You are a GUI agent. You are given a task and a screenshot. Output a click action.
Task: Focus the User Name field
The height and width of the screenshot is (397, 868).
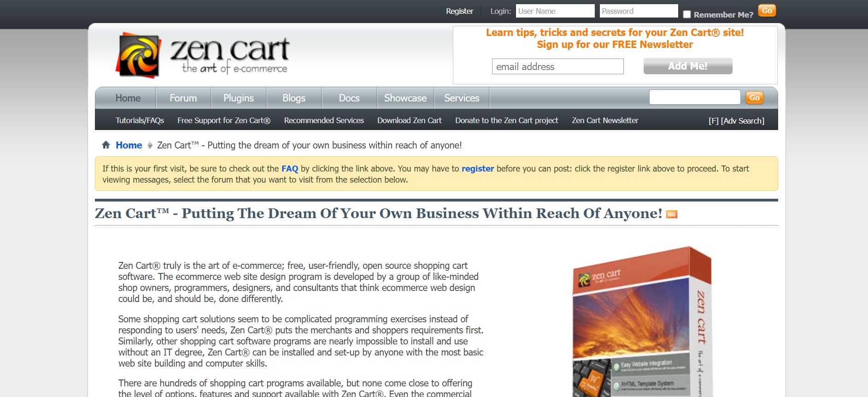pos(555,11)
